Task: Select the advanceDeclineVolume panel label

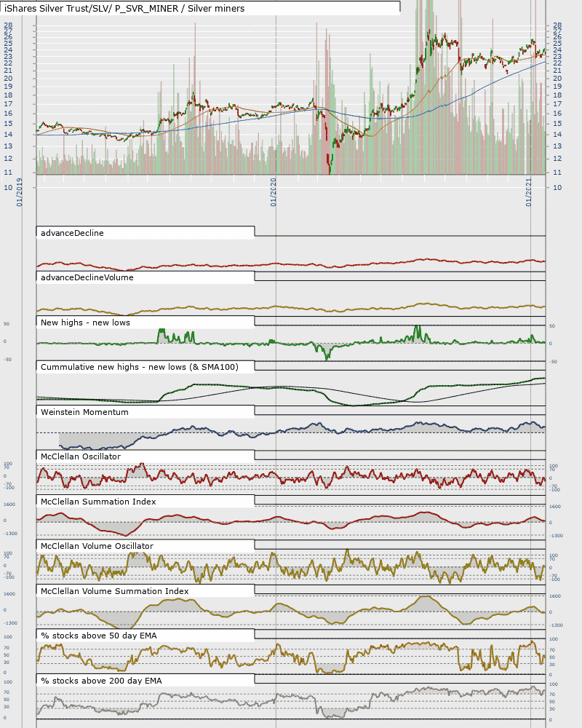Action: pyautogui.click(x=87, y=277)
